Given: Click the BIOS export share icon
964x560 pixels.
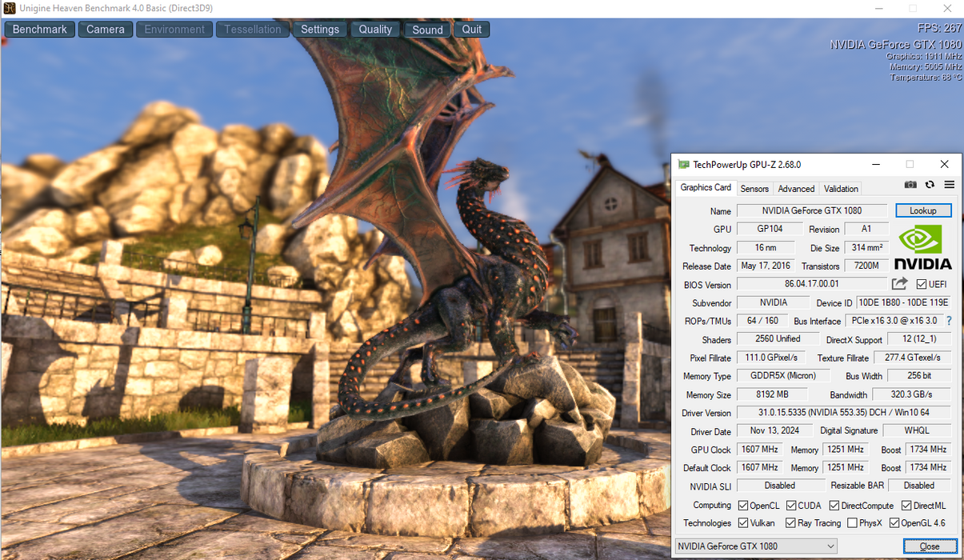Looking at the screenshot, I should pyautogui.click(x=899, y=284).
